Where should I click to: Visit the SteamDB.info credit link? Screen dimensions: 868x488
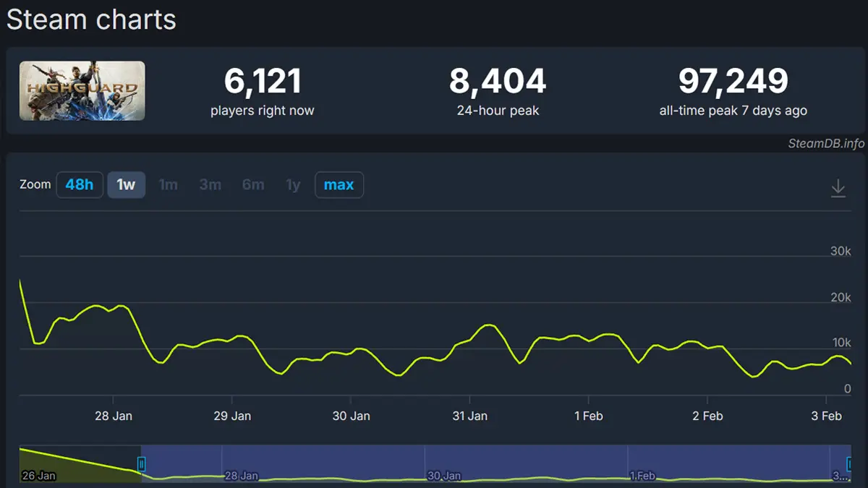tap(825, 143)
